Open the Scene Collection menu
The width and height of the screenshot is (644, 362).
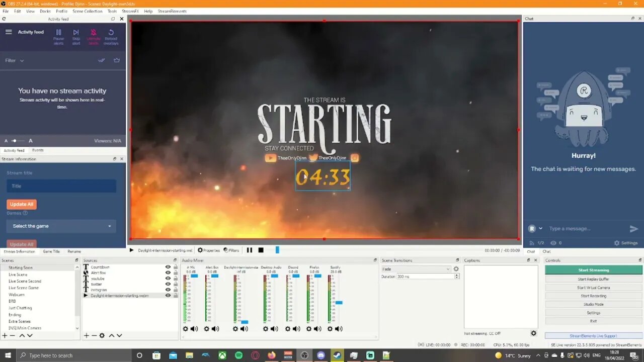pos(87,11)
